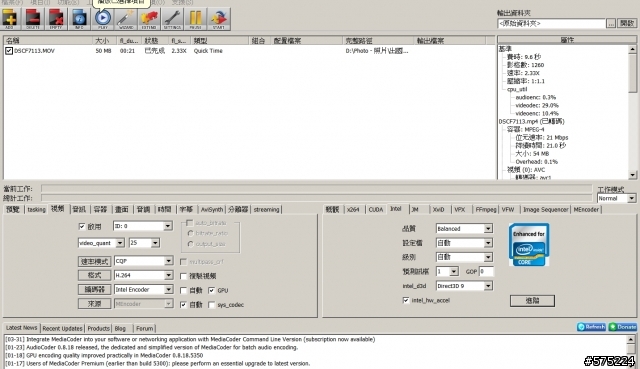Open the Recent Updates tab
Viewport: 640px width, 369px height.
[62, 328]
